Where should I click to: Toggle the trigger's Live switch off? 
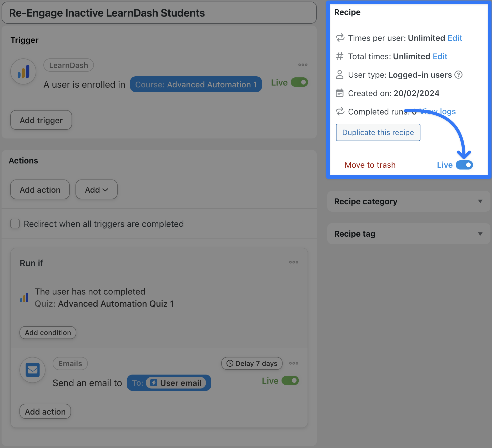click(299, 82)
